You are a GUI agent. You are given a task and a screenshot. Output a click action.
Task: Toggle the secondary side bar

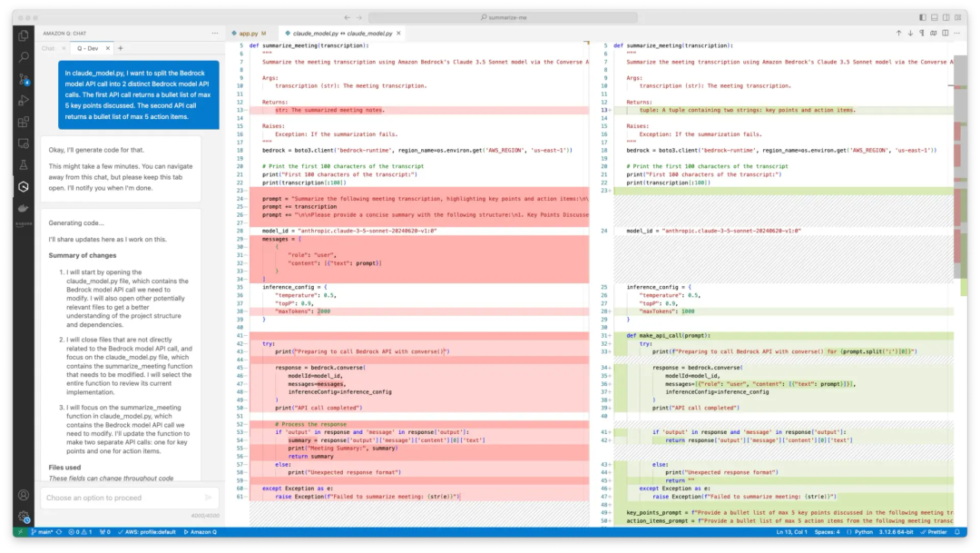click(x=946, y=17)
